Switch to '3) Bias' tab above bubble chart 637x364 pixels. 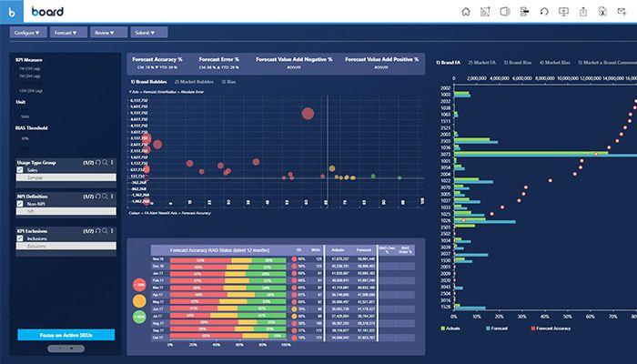228,82
